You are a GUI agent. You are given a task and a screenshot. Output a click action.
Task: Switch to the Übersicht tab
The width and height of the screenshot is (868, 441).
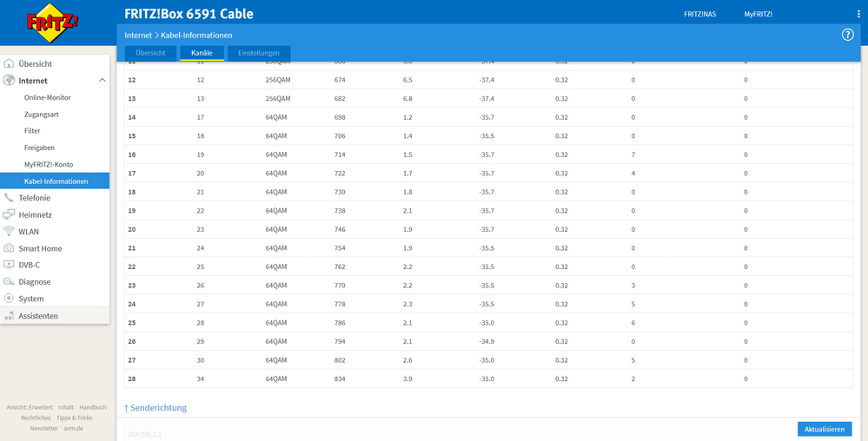pos(150,53)
